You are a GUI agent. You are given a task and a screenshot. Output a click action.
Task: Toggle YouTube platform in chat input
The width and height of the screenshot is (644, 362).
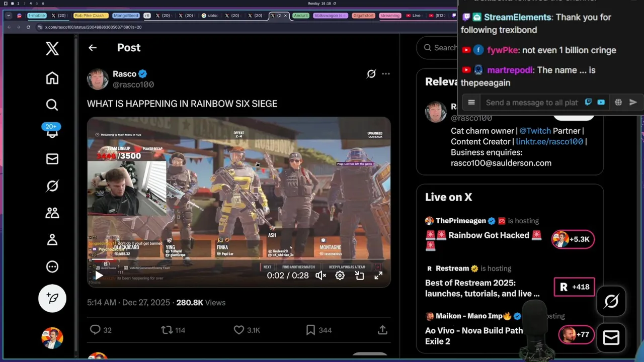pos(601,103)
